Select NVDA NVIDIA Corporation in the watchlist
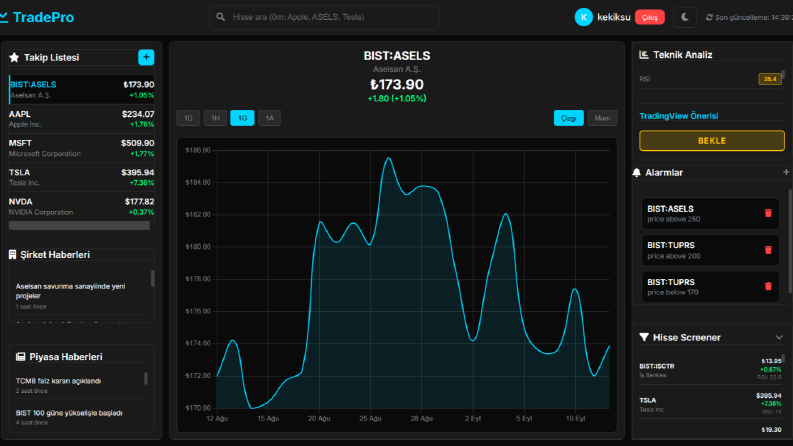 point(81,206)
